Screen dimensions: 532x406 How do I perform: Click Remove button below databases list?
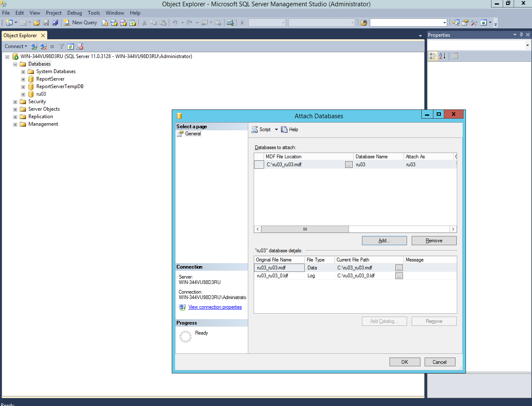click(434, 241)
